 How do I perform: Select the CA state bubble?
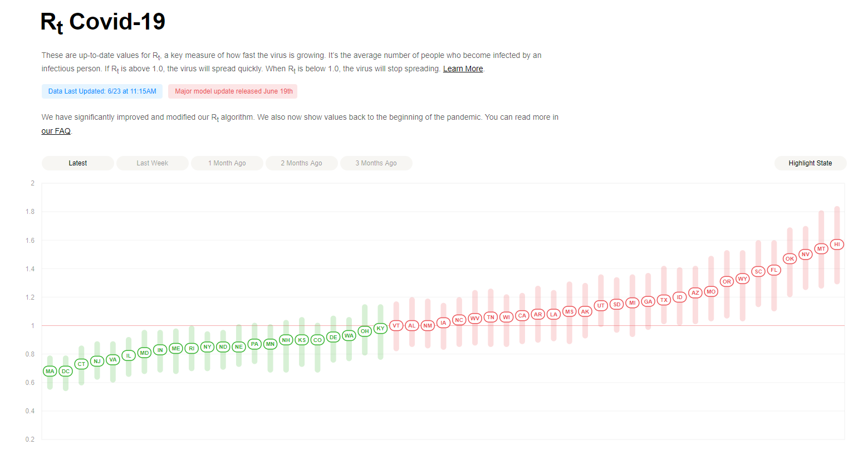coord(522,316)
